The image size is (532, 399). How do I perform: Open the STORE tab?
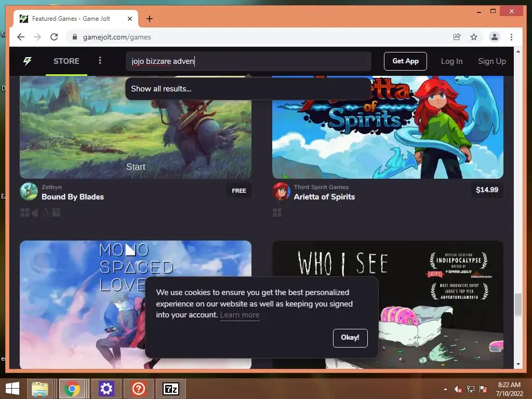(66, 61)
